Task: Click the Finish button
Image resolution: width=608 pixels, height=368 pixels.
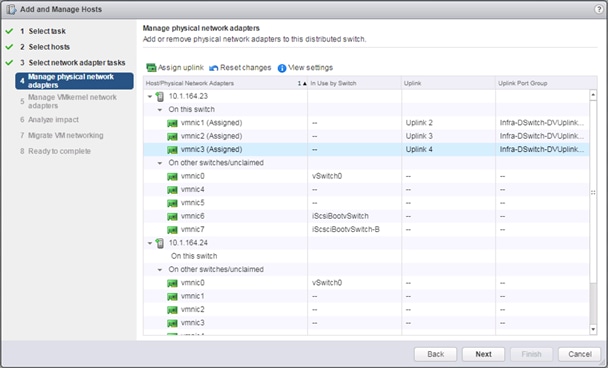Action: pos(531,354)
